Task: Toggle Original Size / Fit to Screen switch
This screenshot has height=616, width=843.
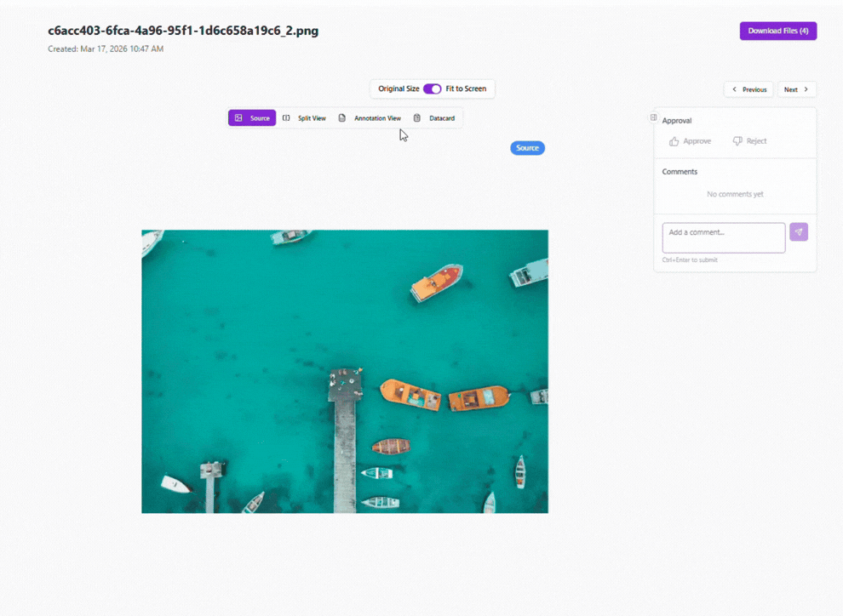Action: pos(433,89)
